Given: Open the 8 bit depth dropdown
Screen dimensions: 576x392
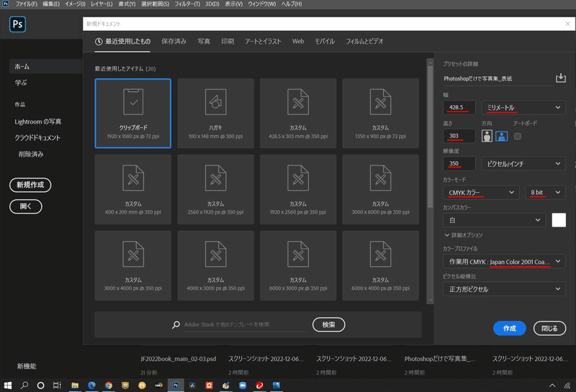Looking at the screenshot, I should (x=545, y=192).
